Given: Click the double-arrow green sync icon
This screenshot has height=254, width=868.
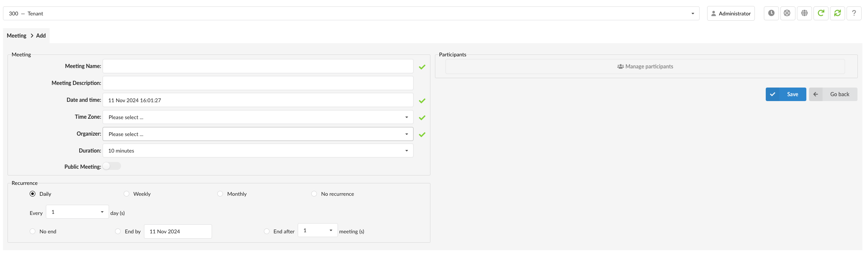Looking at the screenshot, I should [837, 13].
